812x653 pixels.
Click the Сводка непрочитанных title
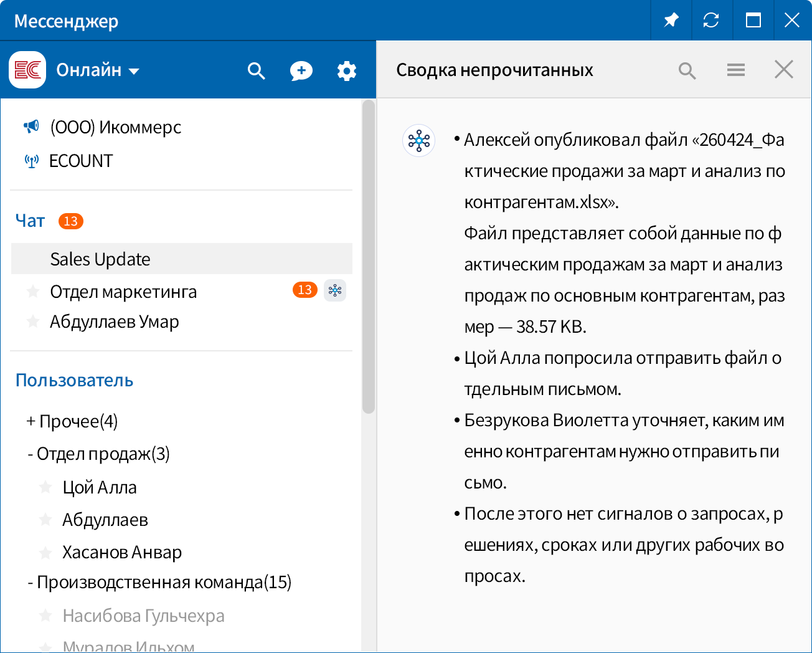tap(494, 70)
